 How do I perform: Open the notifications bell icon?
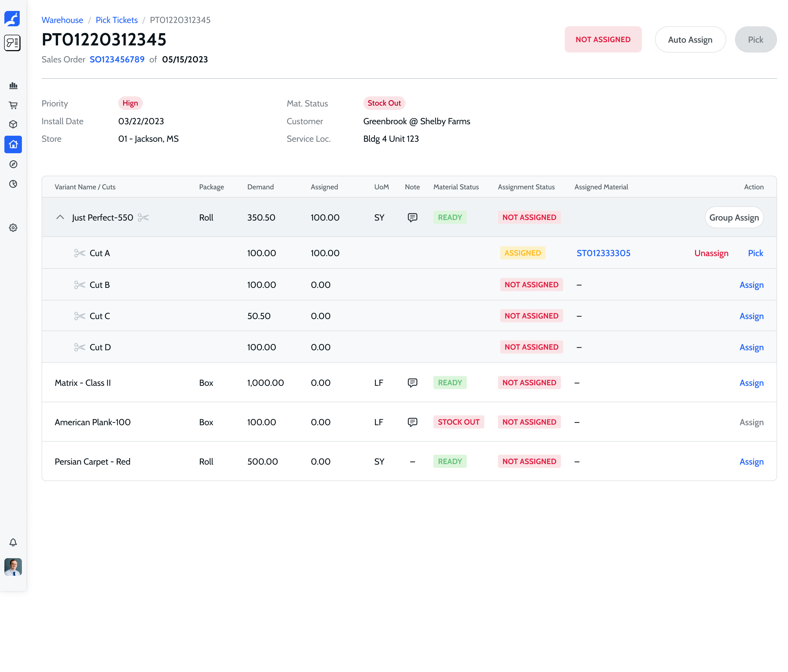click(x=13, y=542)
